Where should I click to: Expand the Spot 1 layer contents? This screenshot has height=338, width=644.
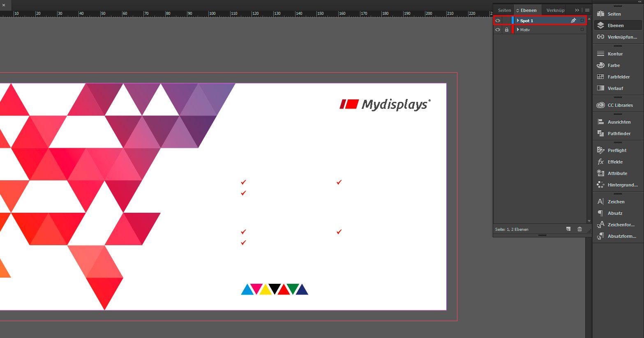point(518,21)
